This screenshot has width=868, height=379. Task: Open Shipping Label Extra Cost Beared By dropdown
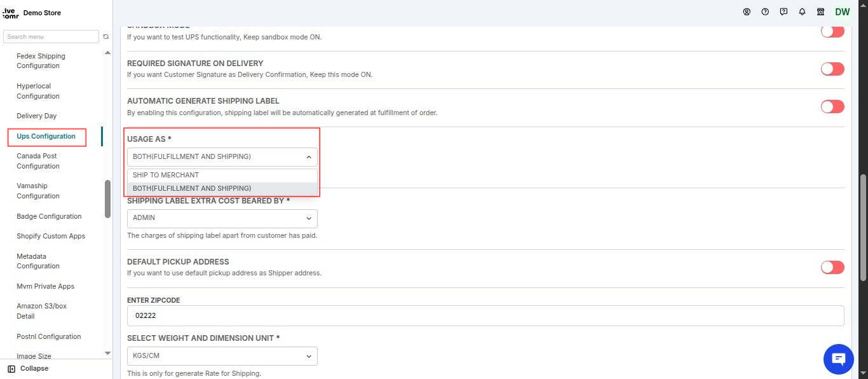(x=222, y=218)
